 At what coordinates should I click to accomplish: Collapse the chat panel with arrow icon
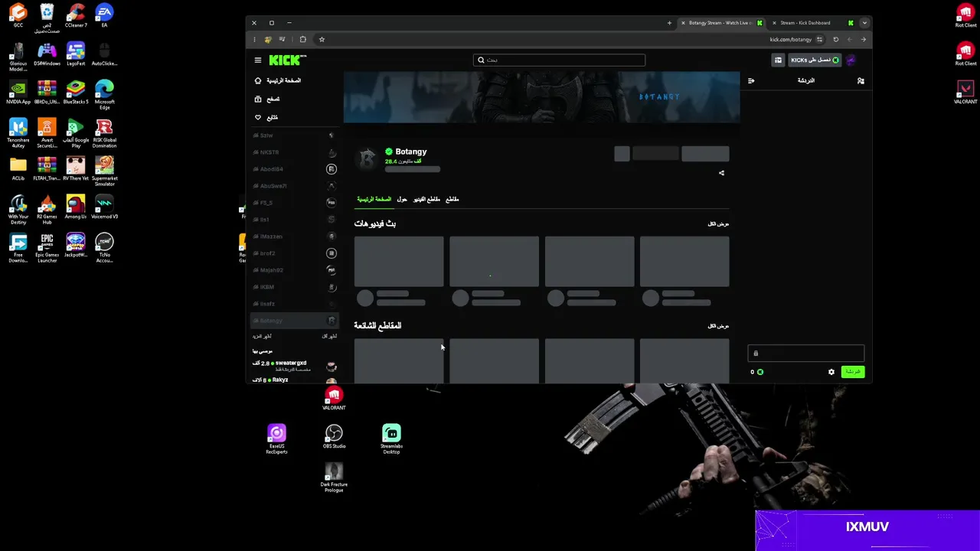751,80
